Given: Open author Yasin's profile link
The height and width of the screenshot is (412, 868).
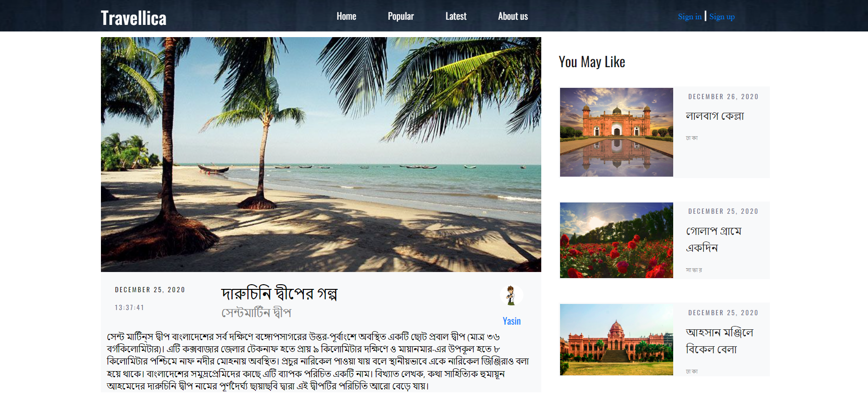Looking at the screenshot, I should click(x=512, y=321).
